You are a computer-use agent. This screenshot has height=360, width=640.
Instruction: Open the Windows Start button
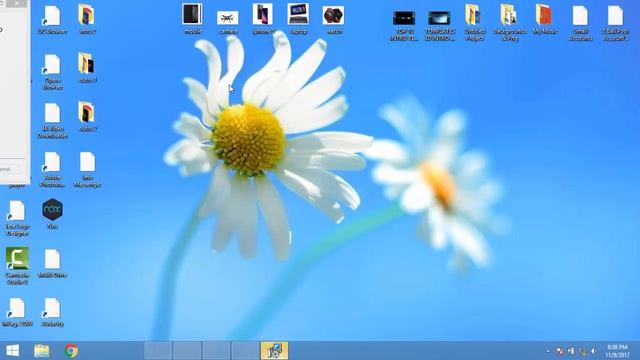13,351
